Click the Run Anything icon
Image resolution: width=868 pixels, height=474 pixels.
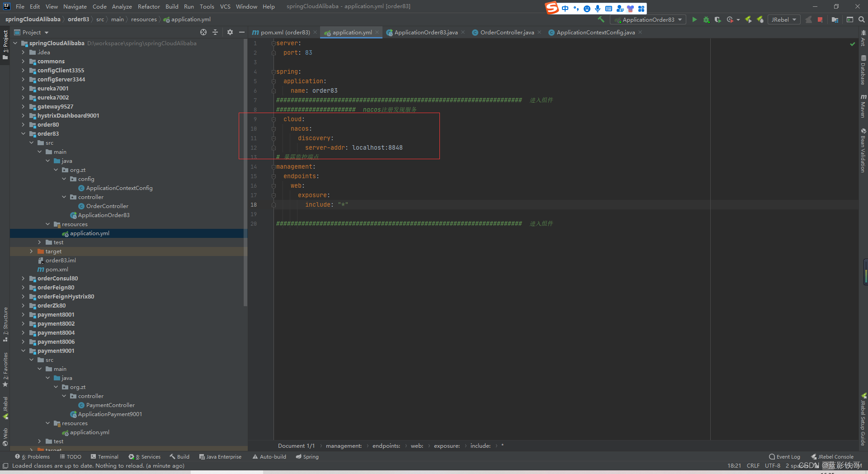pos(850,19)
